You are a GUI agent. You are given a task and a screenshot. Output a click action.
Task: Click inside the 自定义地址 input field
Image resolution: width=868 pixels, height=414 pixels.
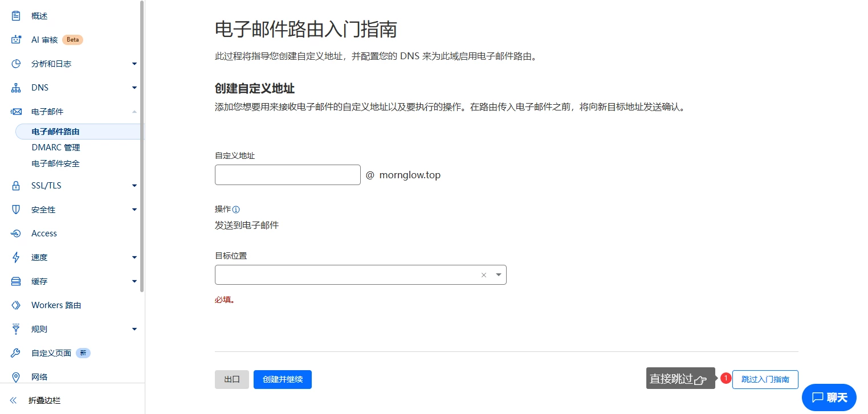click(287, 174)
